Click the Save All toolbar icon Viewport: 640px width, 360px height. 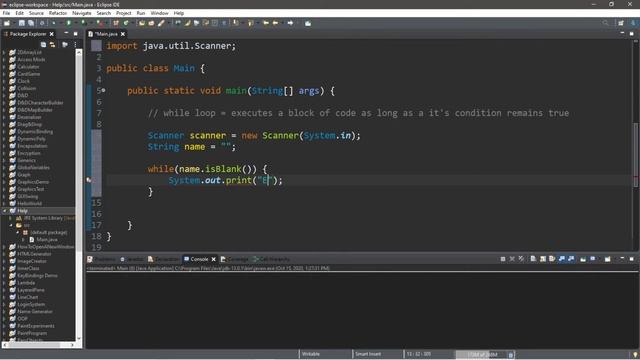coord(31,23)
